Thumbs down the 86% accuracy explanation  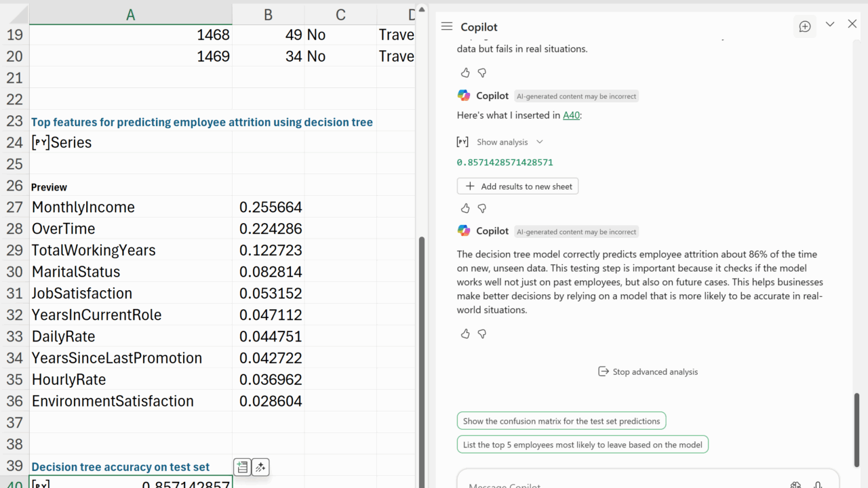[482, 333]
